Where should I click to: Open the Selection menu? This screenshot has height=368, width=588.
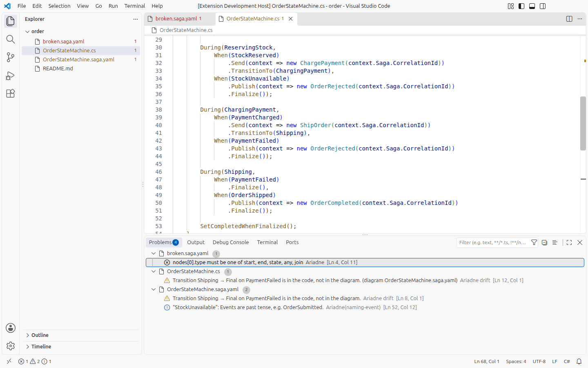pyautogui.click(x=59, y=6)
